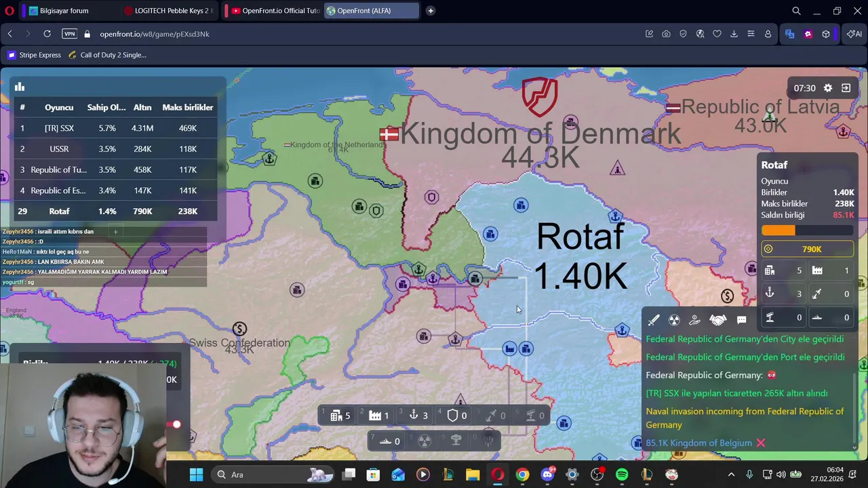Select Hydrogen Bomb mushroom cloud slot
This screenshot has height=488, width=868.
(x=456, y=441)
